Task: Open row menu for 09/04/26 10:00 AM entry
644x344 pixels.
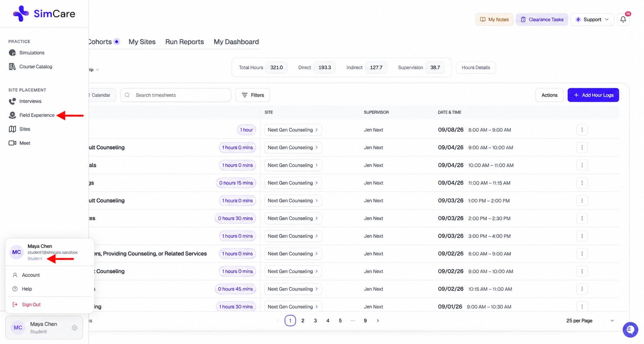Action: 582,165
